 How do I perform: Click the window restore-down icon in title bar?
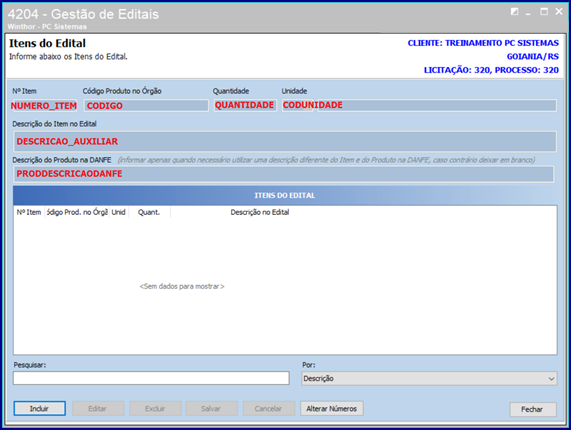point(514,12)
